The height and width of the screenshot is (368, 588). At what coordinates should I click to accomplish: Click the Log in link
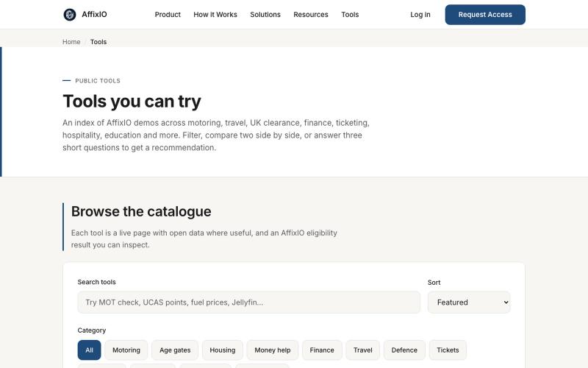(420, 15)
